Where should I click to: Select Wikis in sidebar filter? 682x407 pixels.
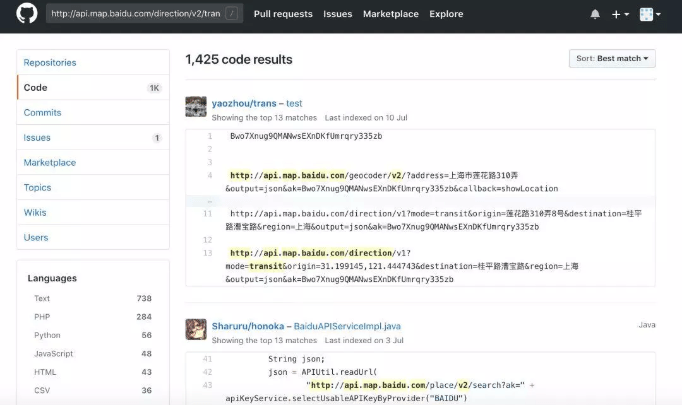coord(93,213)
